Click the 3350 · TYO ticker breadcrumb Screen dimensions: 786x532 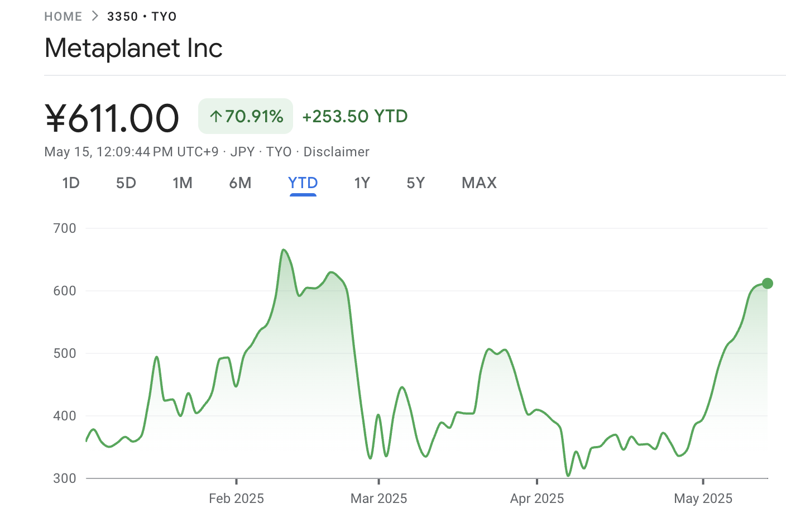(142, 16)
